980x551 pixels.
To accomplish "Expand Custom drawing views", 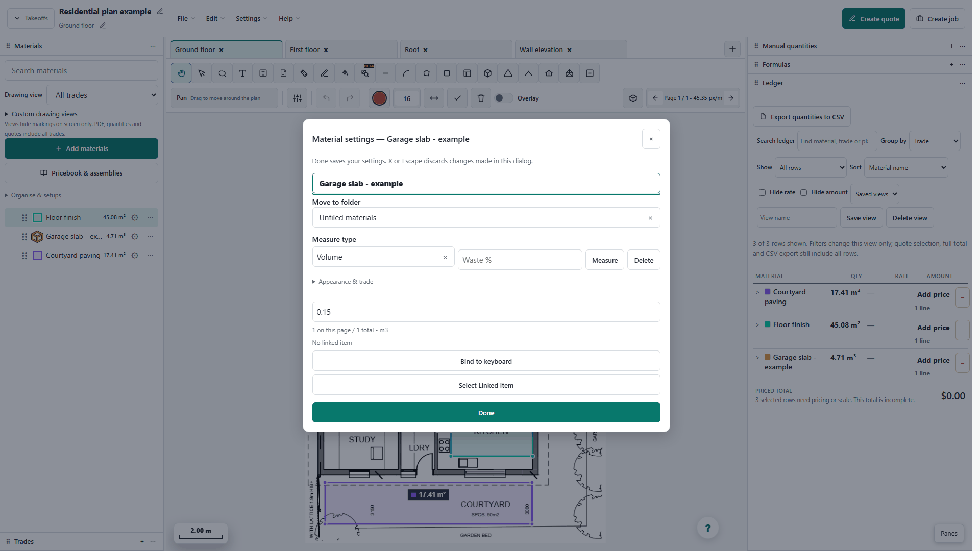I will (41, 114).
